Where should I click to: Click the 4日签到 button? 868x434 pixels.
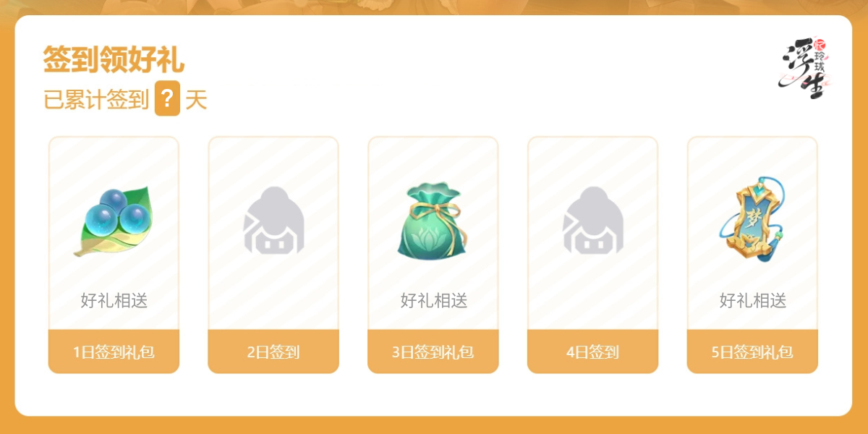(x=593, y=352)
